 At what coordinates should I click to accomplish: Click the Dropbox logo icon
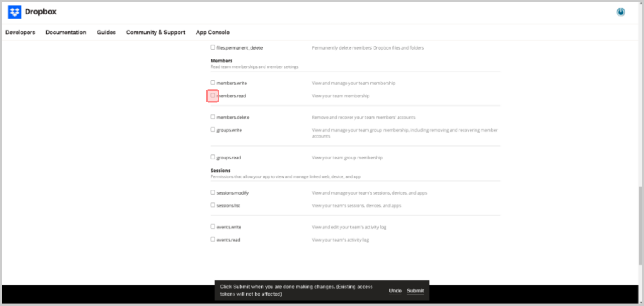tap(15, 12)
